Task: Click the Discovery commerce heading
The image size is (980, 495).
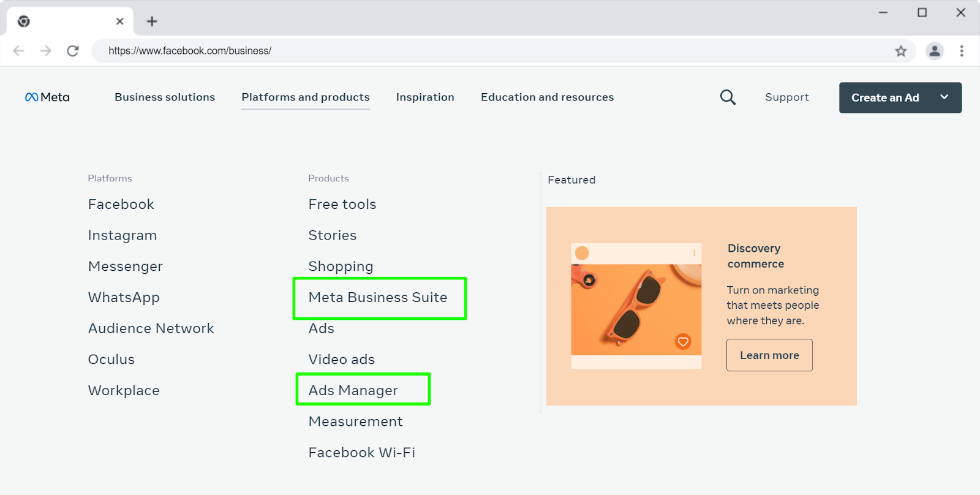Action: pyautogui.click(x=756, y=256)
